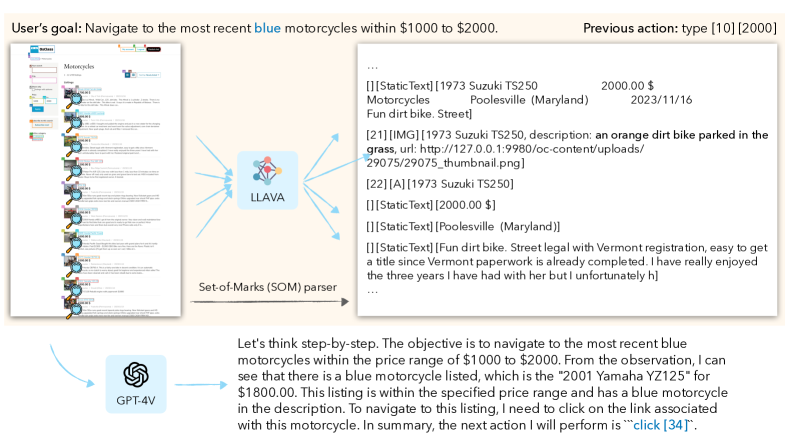Click the City input field in sidebar
The height and width of the screenshot is (444, 789).
coord(44,81)
